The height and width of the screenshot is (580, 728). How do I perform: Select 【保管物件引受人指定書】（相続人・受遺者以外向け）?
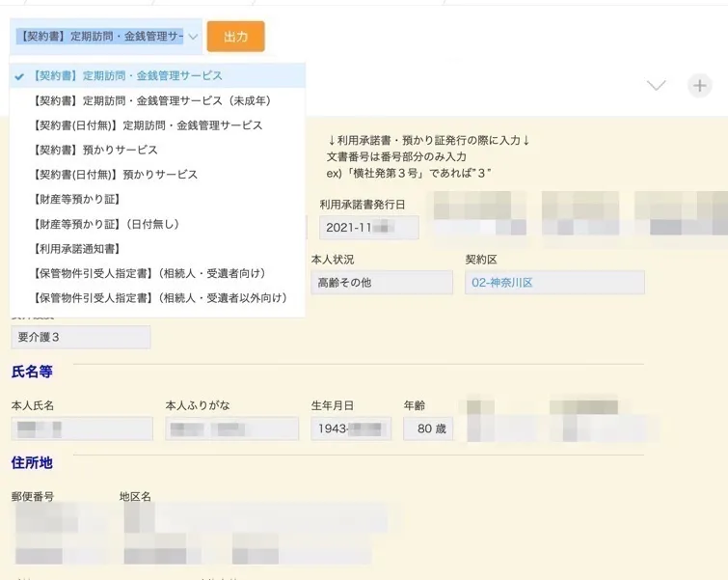point(159,298)
